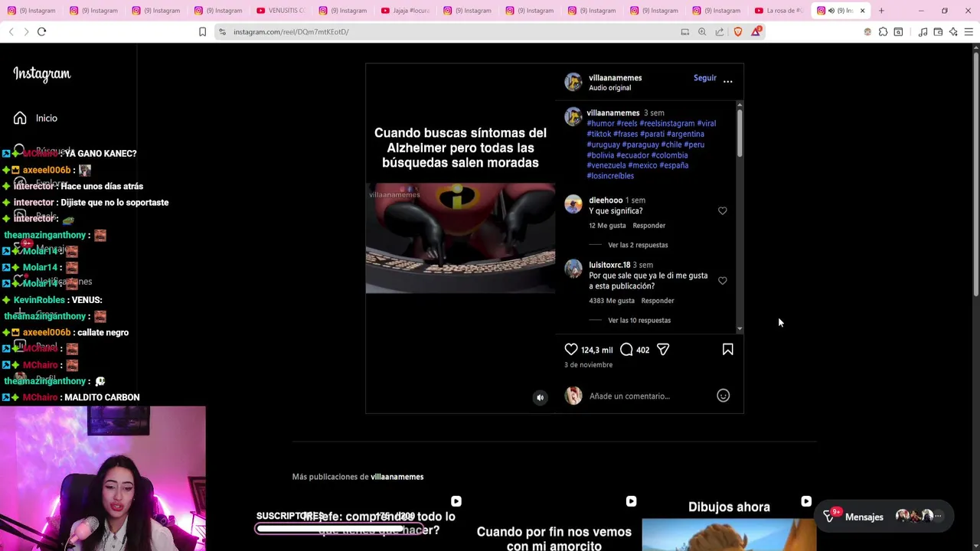Open the #argentina hashtag
The height and width of the screenshot is (551, 980).
685,134
